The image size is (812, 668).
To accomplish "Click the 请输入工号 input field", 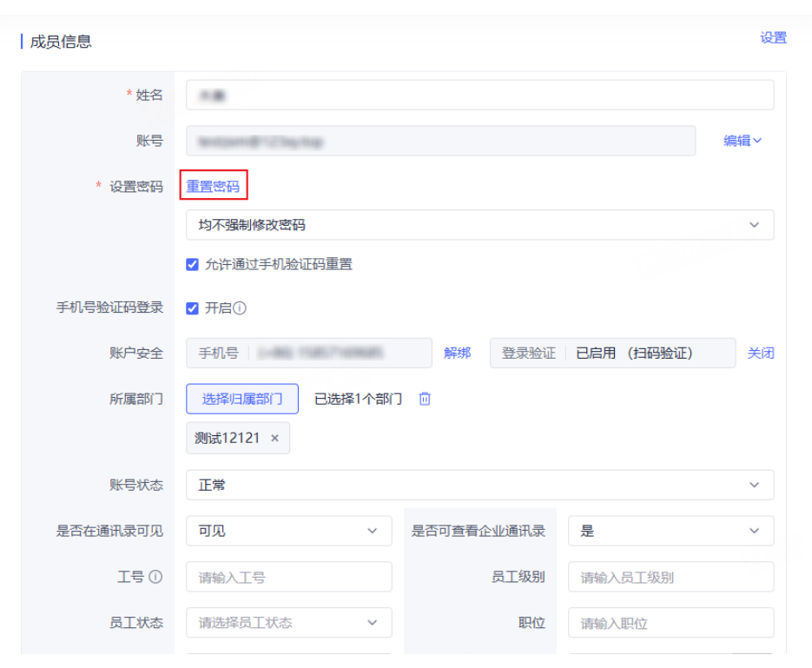I will tap(289, 577).
